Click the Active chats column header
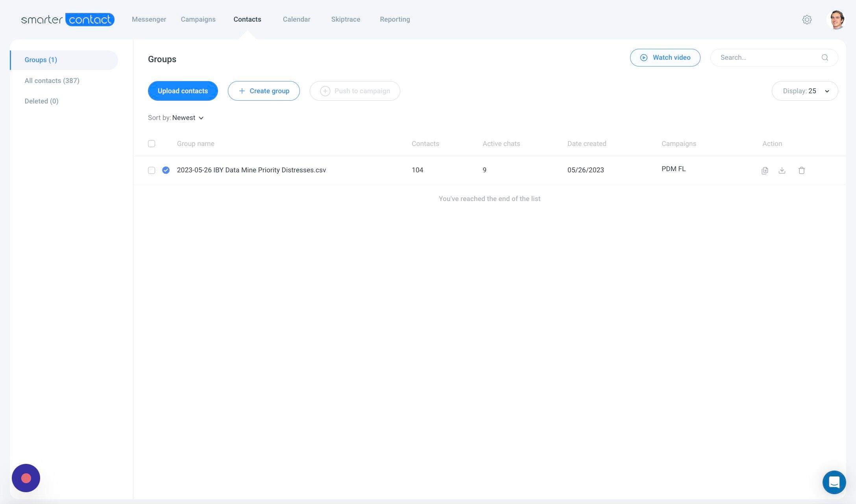This screenshot has width=856, height=504. 501,144
